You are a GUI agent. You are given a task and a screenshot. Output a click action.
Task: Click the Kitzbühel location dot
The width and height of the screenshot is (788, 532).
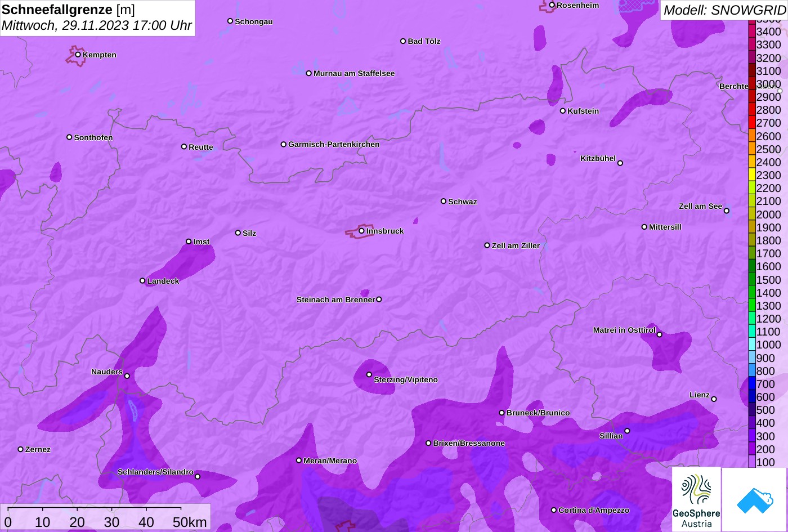pyautogui.click(x=620, y=163)
